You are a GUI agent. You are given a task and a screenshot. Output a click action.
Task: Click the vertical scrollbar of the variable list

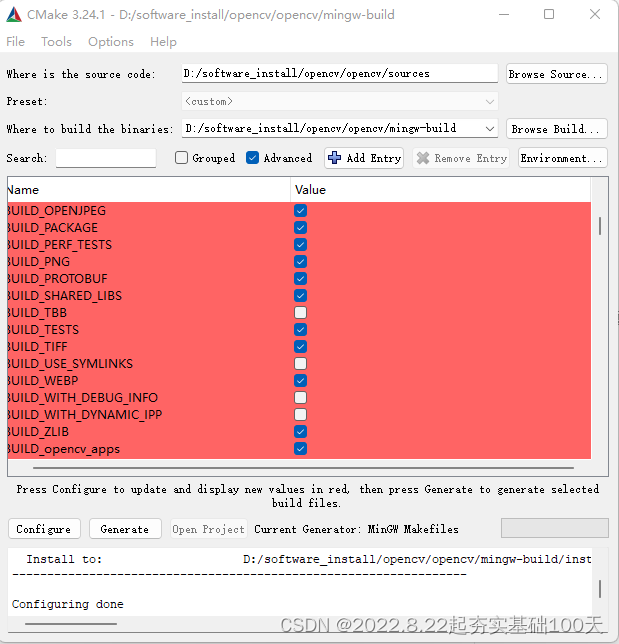600,227
